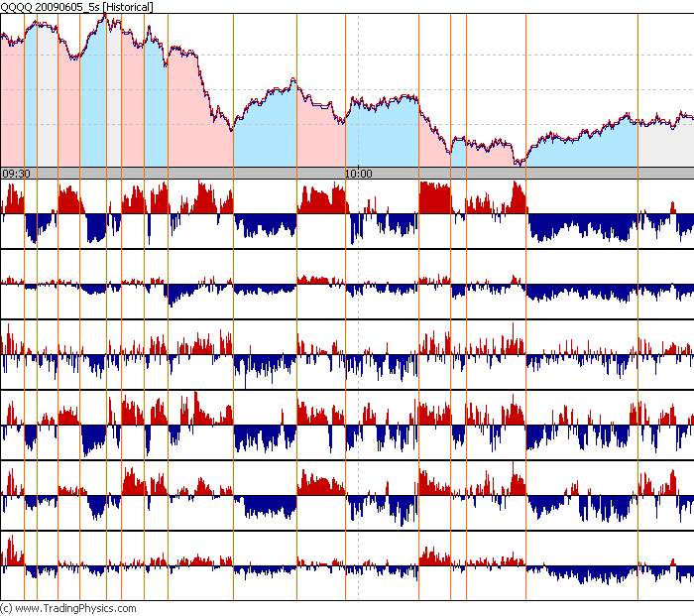The height and width of the screenshot is (616, 694).
Task: Select the rightmost orange vertical marker line
Action: [525, 298]
